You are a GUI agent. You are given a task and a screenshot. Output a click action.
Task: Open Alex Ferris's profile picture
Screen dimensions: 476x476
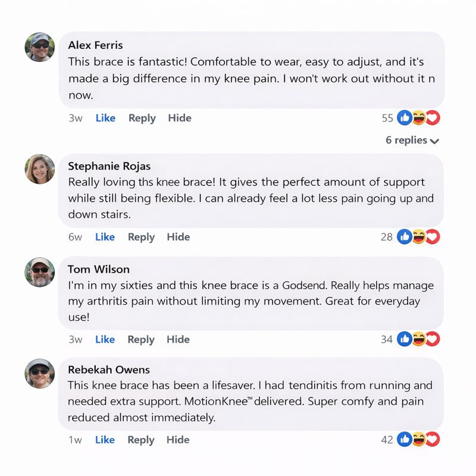click(40, 47)
